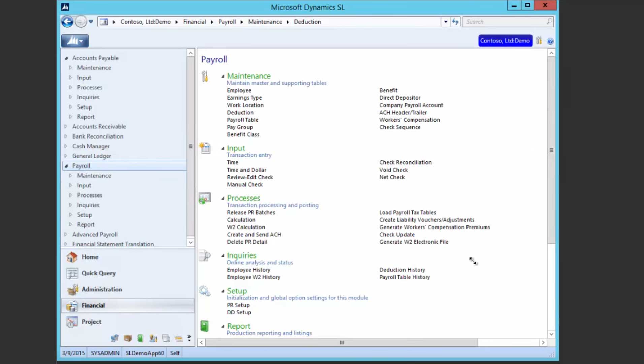Click the Project pane icon
This screenshot has width=644, height=364.
tap(72, 322)
